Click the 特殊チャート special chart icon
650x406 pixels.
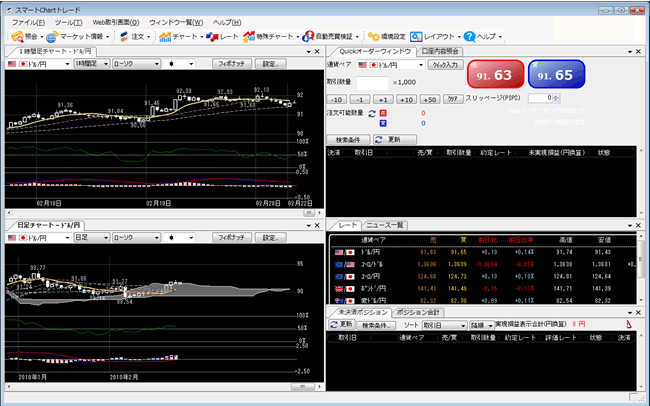pos(249,37)
